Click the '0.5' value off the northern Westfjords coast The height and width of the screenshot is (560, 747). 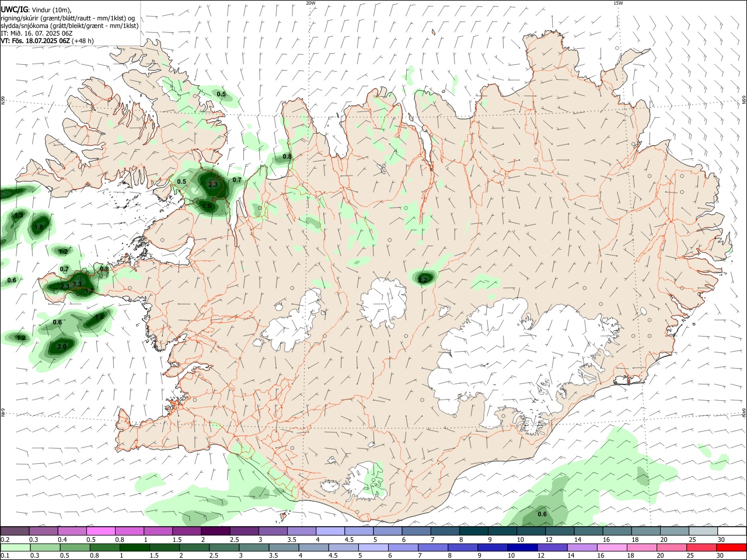[221, 94]
